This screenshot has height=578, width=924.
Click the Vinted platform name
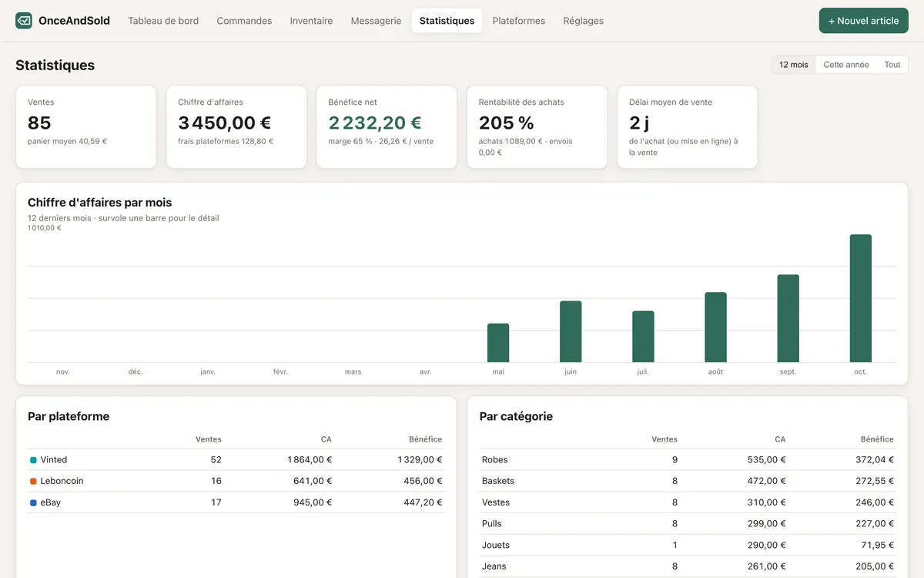coord(54,460)
